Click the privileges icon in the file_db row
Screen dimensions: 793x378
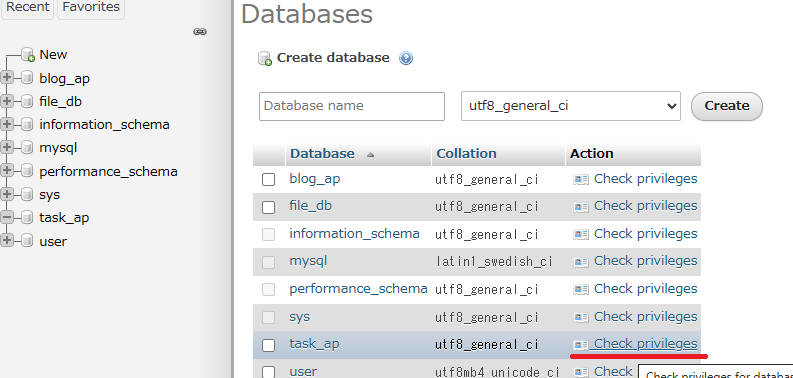pyautogui.click(x=581, y=206)
